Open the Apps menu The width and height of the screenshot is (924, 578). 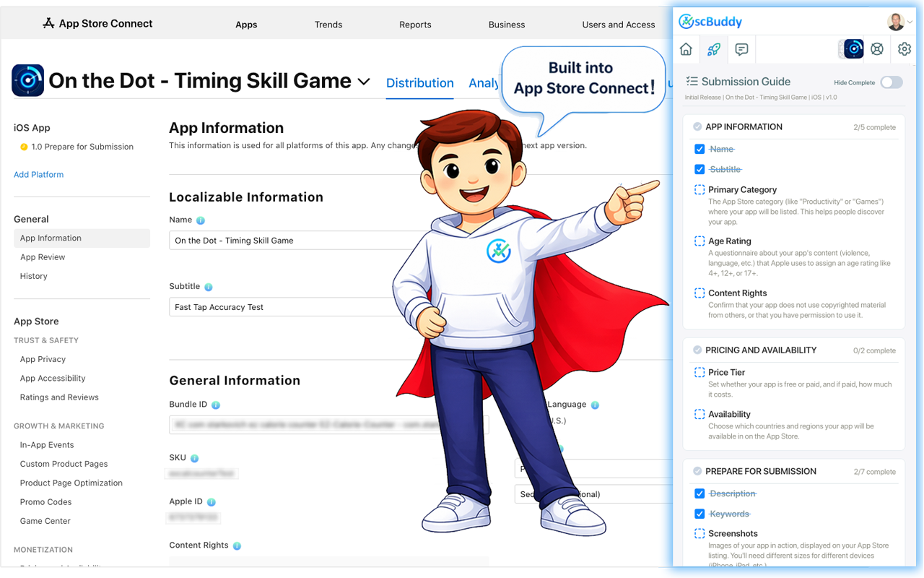(246, 25)
